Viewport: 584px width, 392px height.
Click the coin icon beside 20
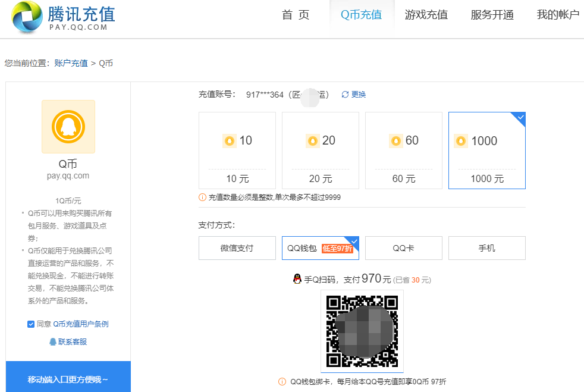pyautogui.click(x=313, y=141)
